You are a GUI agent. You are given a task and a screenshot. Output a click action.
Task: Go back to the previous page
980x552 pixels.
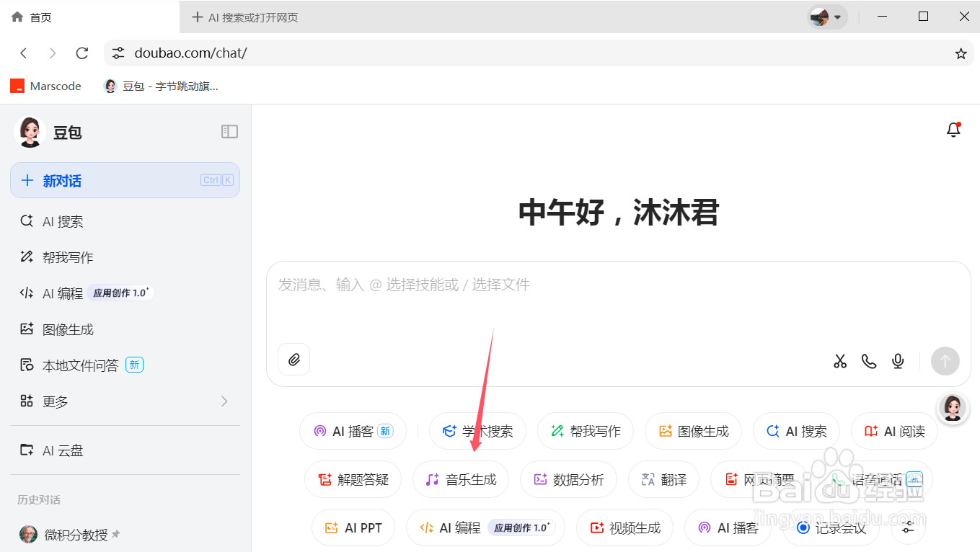click(x=24, y=53)
